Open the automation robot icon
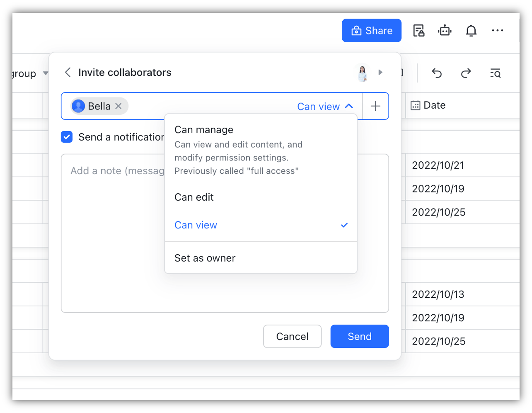 pos(445,30)
